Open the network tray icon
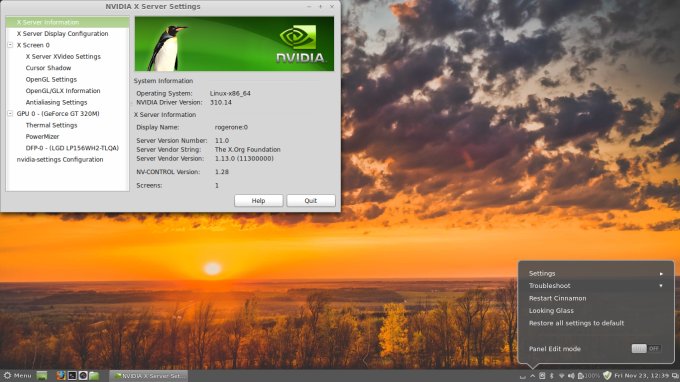The width and height of the screenshot is (680, 382). click(562, 375)
